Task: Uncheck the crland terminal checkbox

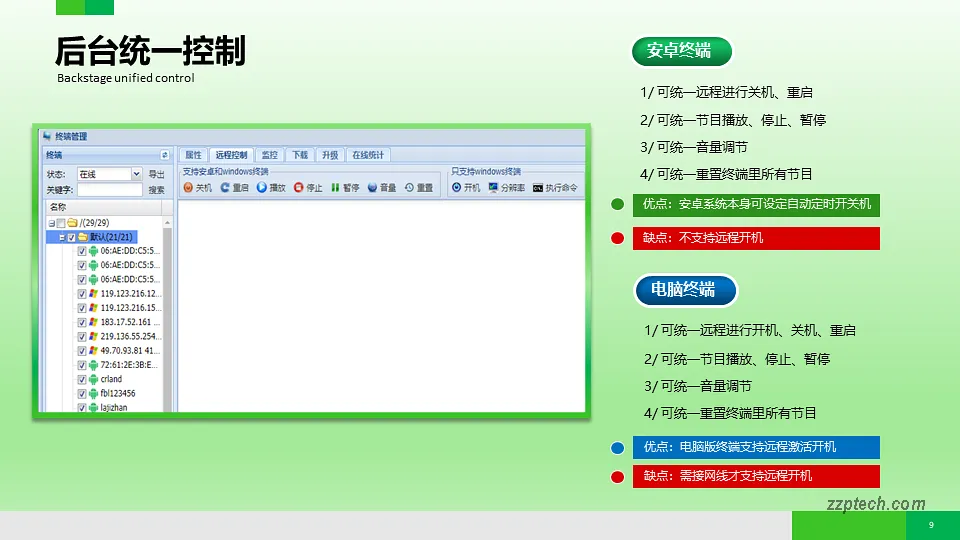Action: tap(81, 379)
